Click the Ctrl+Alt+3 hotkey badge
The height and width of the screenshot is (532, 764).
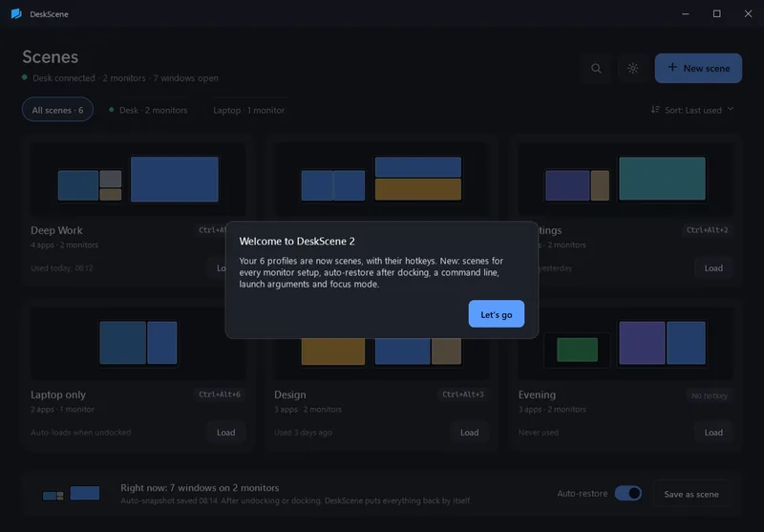[463, 394]
